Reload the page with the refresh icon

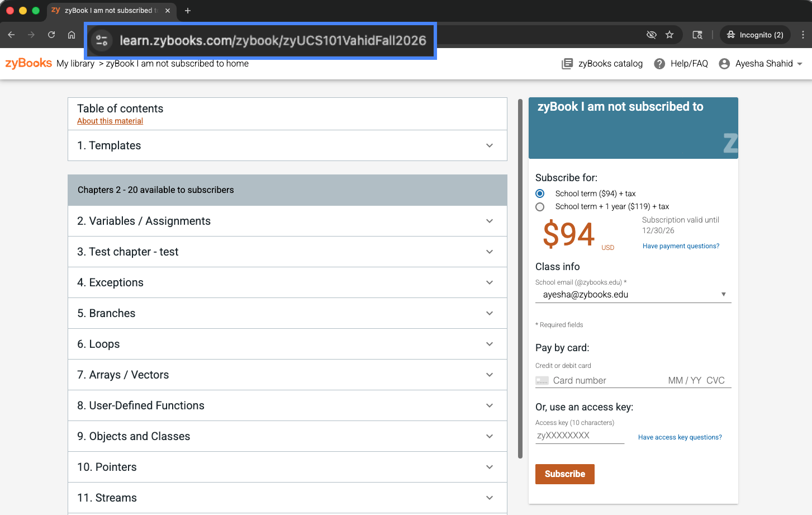[x=51, y=35]
